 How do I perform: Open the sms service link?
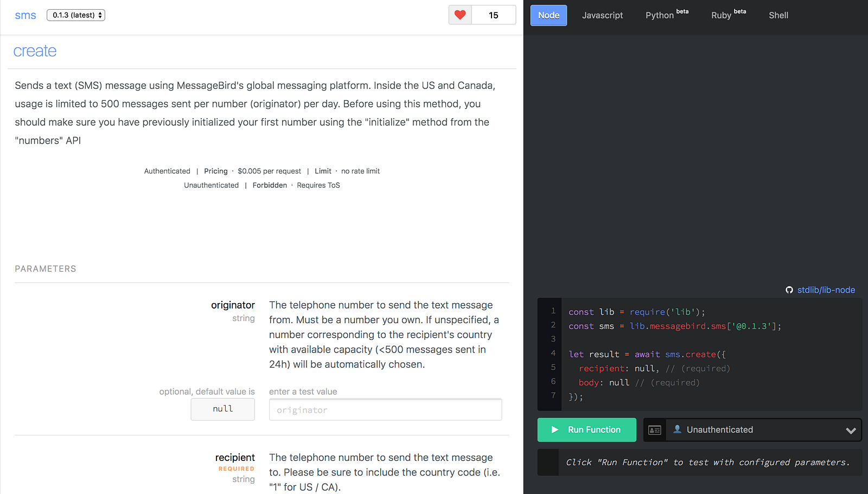pos(25,15)
